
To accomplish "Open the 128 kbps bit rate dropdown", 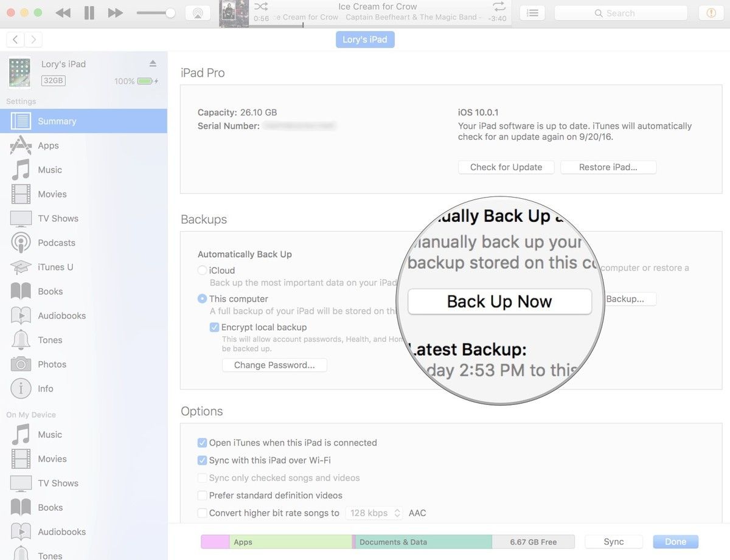I will (374, 513).
